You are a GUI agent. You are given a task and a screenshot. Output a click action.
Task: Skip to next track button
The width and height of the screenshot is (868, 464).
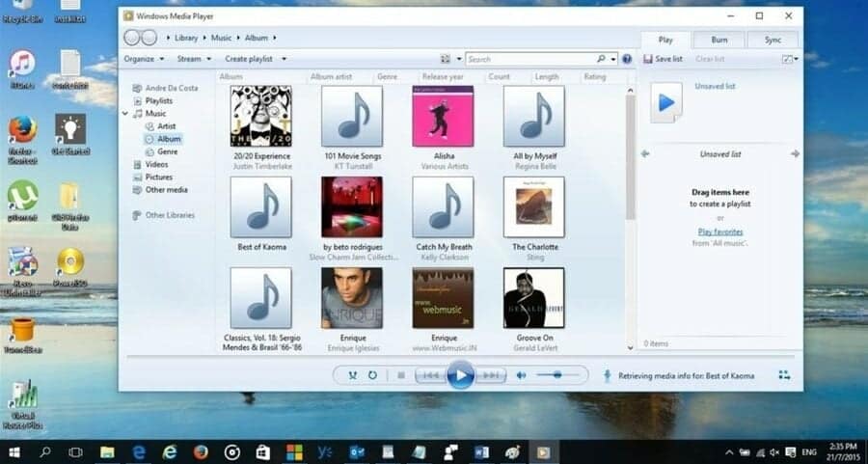tap(491, 375)
